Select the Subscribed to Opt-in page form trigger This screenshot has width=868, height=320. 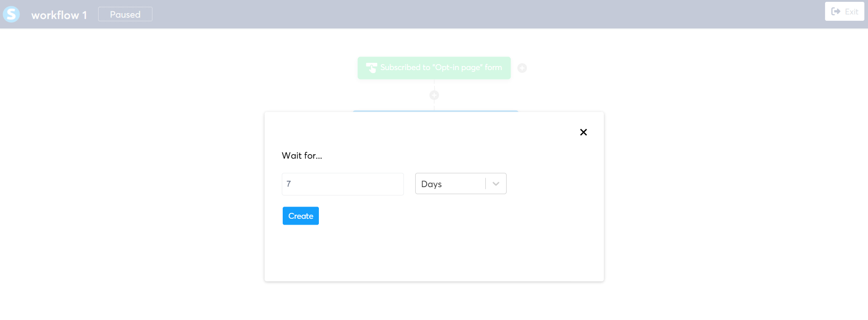434,68
